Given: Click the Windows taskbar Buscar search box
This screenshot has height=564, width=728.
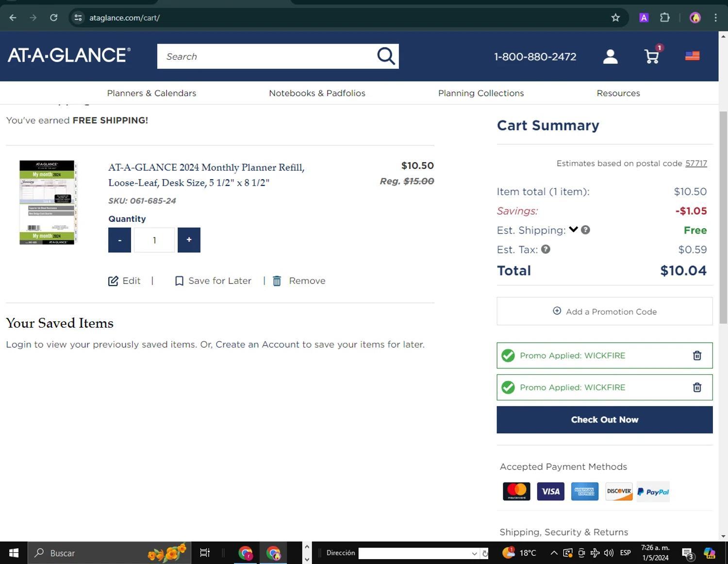Looking at the screenshot, I should pyautogui.click(x=110, y=553).
